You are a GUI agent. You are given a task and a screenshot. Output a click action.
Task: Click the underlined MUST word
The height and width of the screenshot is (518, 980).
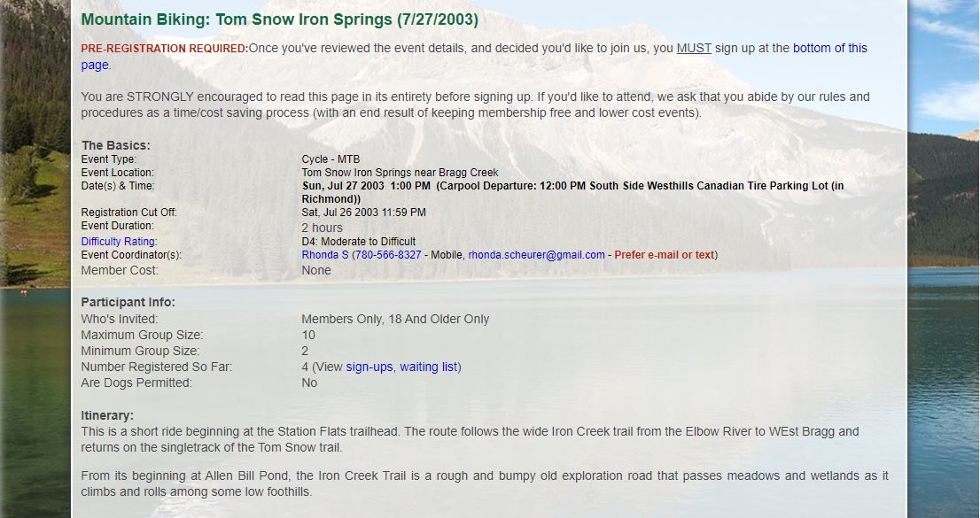tap(694, 48)
